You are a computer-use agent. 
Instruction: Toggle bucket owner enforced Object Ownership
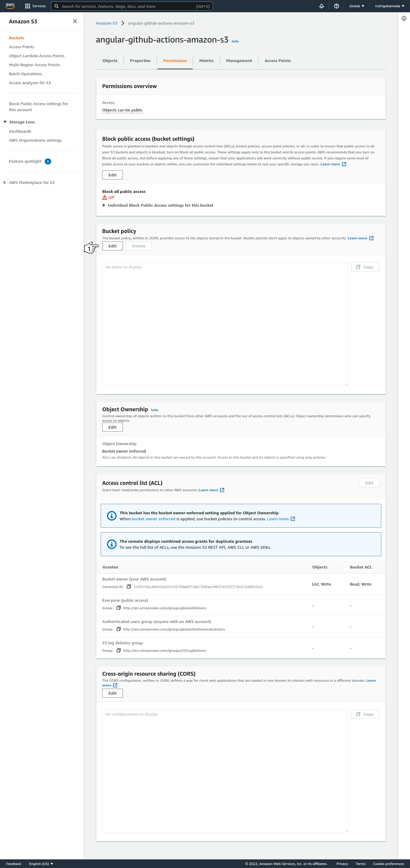pyautogui.click(x=112, y=427)
